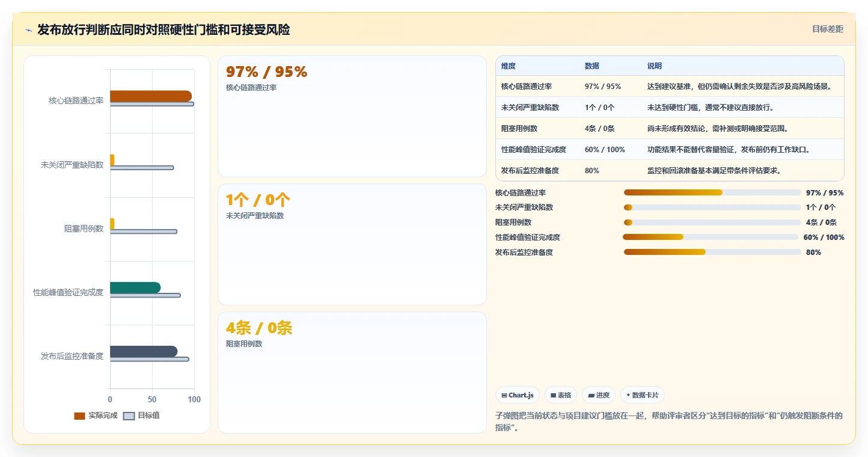Click the gray 目标值 legend swatch

coord(129,416)
